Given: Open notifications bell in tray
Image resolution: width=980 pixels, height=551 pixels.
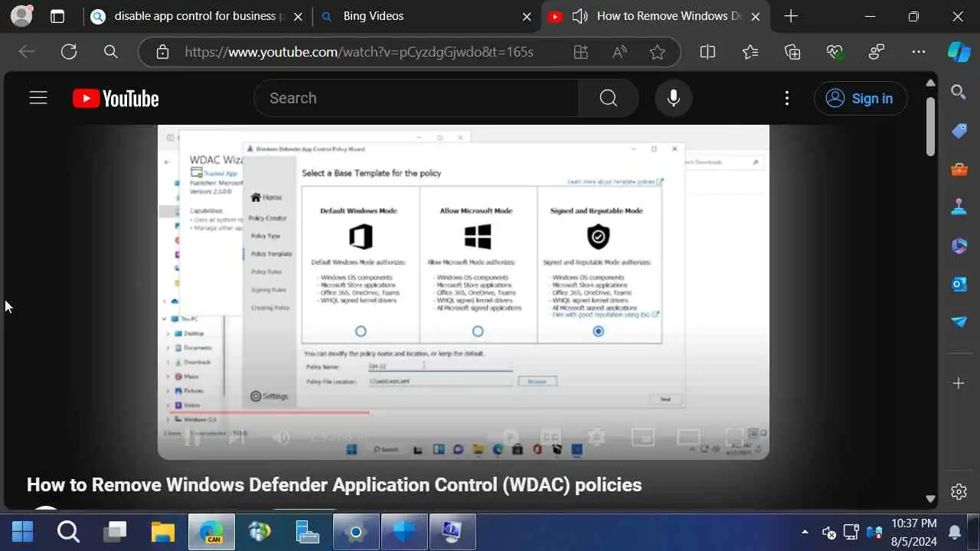Looking at the screenshot, I should (x=955, y=532).
